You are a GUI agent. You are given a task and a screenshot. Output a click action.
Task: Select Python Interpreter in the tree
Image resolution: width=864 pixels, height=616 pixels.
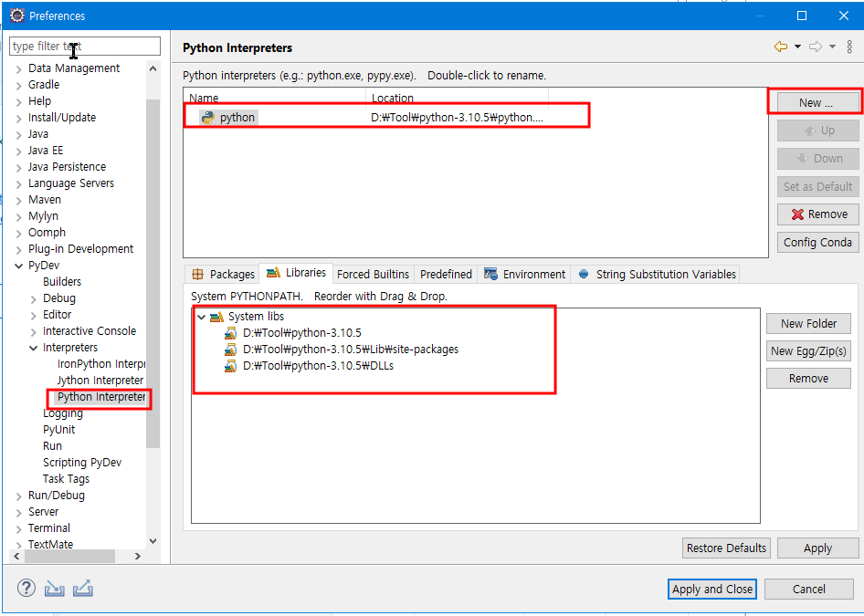100,397
